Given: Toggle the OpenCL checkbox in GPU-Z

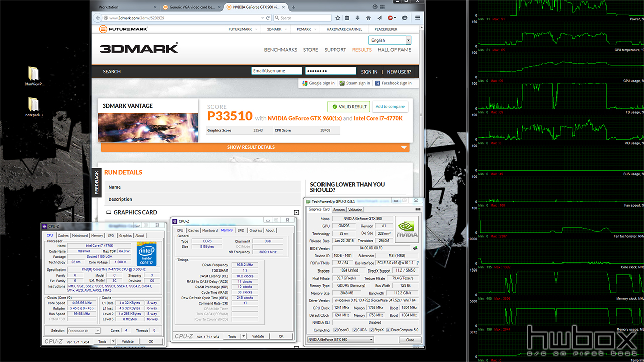Looking at the screenshot, I should pyautogui.click(x=336, y=330).
